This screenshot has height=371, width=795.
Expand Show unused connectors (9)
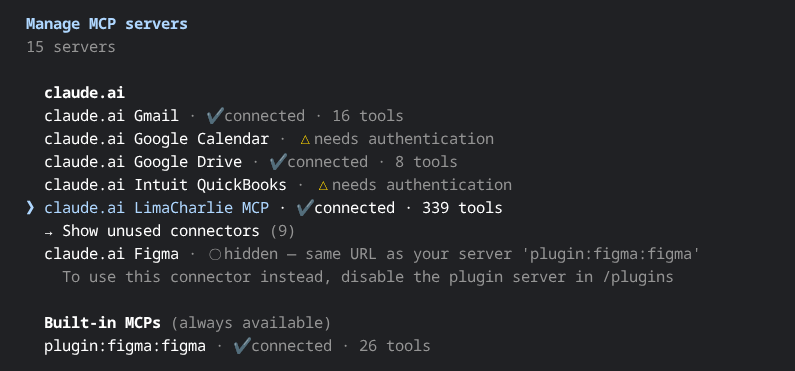pyautogui.click(x=169, y=231)
